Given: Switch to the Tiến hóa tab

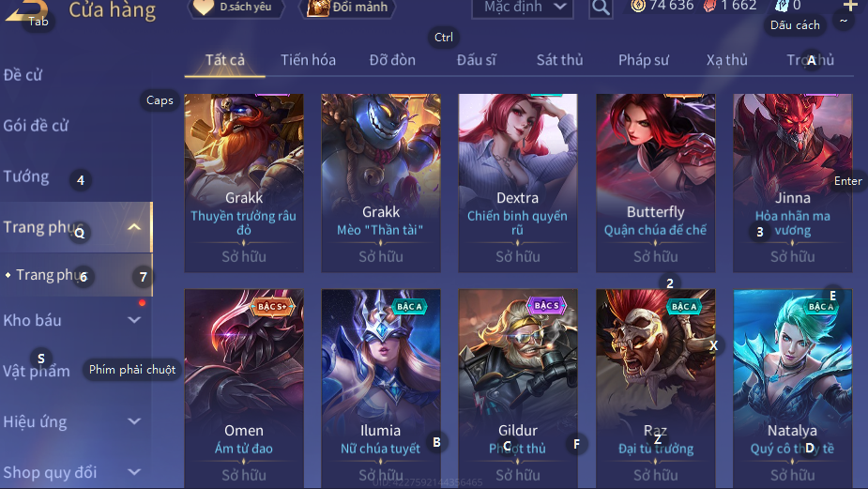Looking at the screenshot, I should coord(308,60).
